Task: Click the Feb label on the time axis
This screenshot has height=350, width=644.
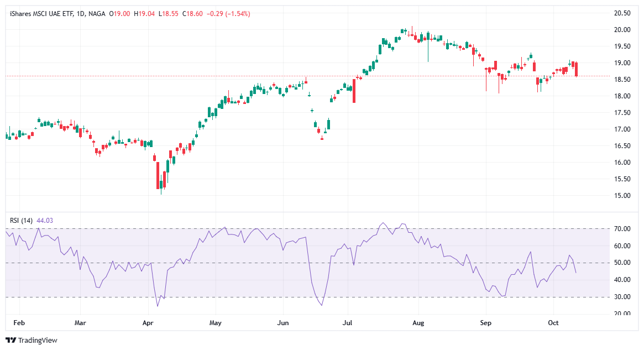Action: click(x=19, y=322)
